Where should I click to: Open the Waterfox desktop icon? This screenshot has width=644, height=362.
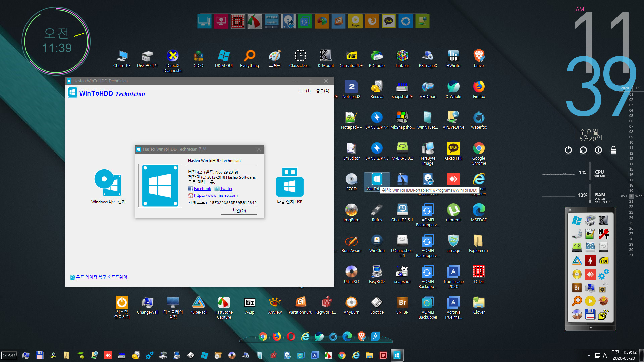click(479, 120)
